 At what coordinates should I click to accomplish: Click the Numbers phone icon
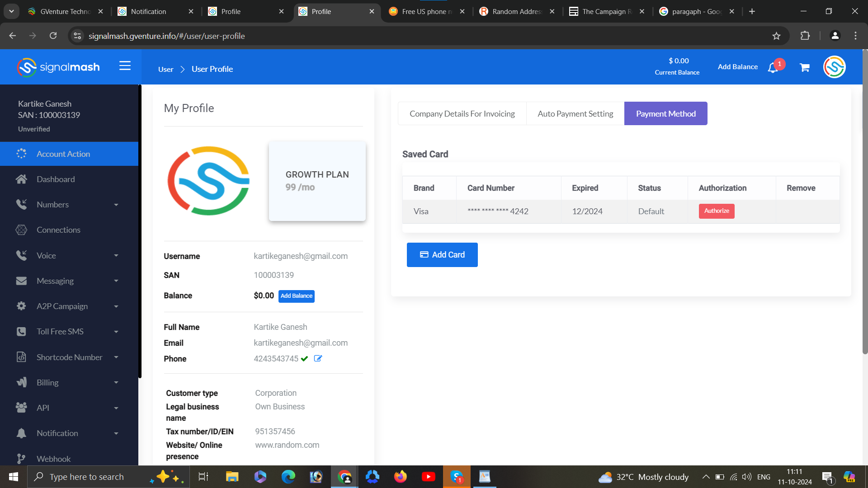(21, 205)
